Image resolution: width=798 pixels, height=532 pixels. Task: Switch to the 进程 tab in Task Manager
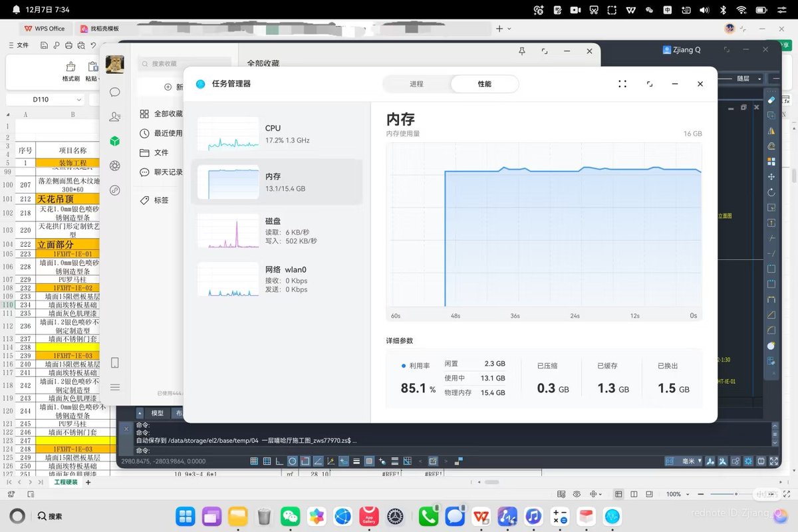pos(416,84)
